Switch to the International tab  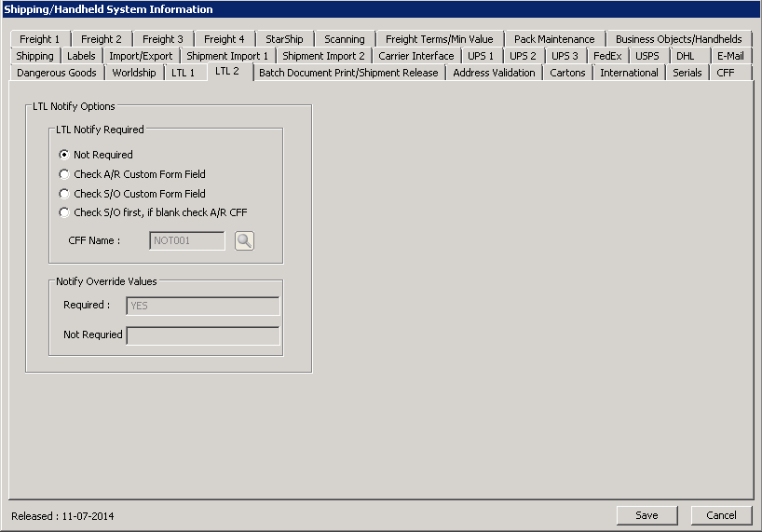click(629, 73)
